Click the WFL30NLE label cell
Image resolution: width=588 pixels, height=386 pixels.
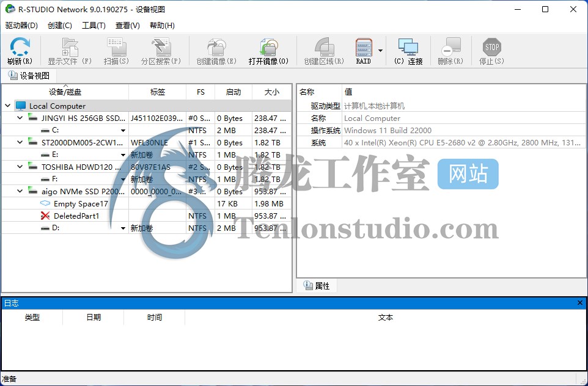click(x=158, y=143)
